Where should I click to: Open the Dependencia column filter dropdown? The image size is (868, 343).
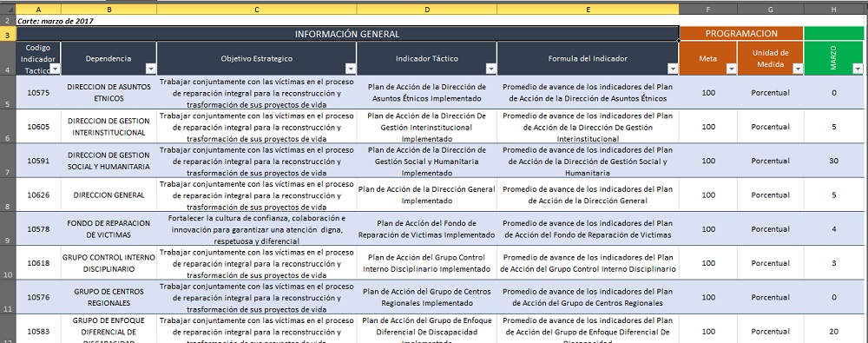coord(151,69)
